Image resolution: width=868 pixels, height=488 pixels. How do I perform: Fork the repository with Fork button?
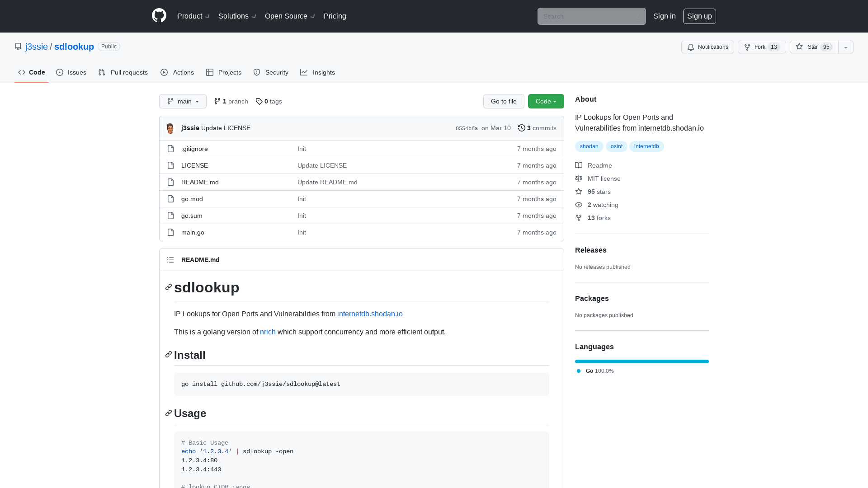coord(762,47)
